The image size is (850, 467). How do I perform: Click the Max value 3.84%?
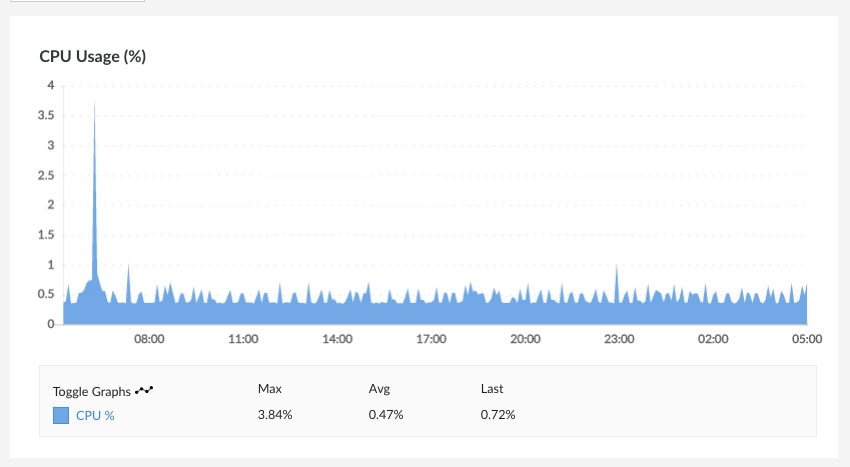click(x=275, y=415)
